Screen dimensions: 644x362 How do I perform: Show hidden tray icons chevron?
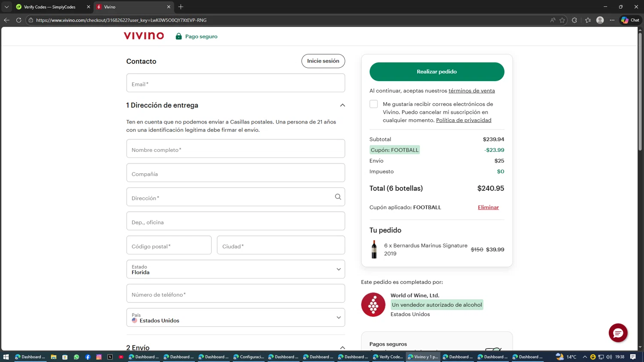[x=585, y=357]
